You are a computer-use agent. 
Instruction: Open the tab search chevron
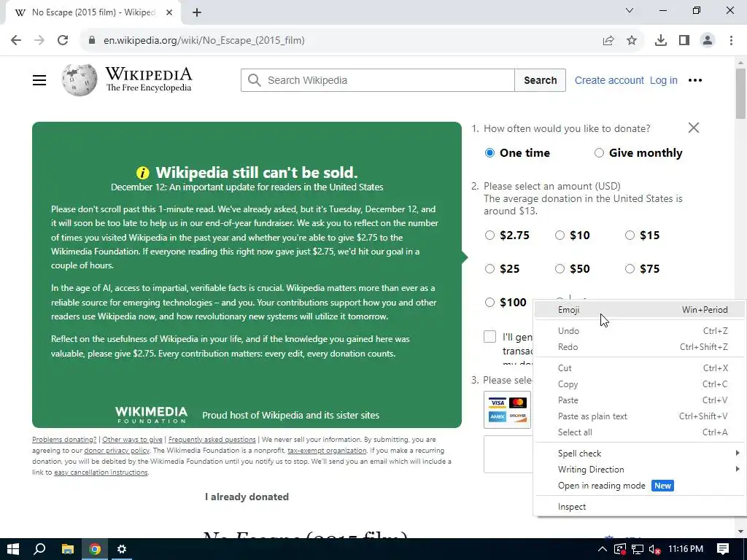pyautogui.click(x=630, y=10)
